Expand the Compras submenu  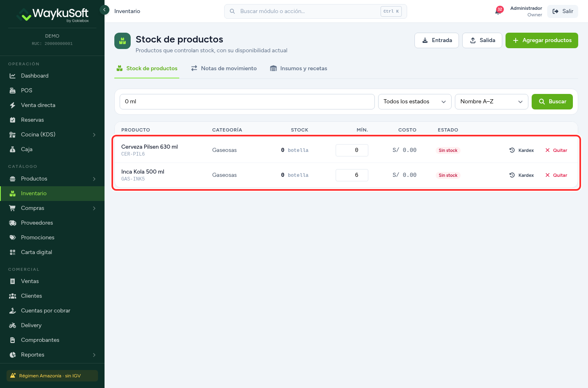coord(52,208)
